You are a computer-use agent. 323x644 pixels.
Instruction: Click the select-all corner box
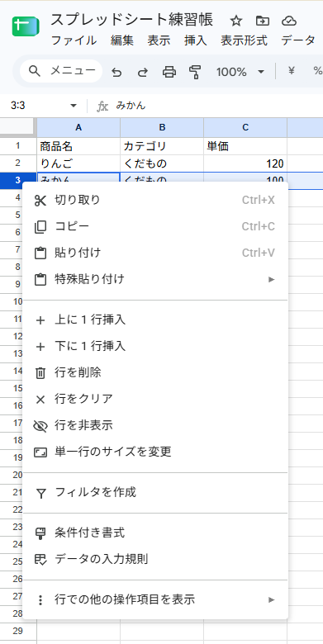[x=18, y=127]
